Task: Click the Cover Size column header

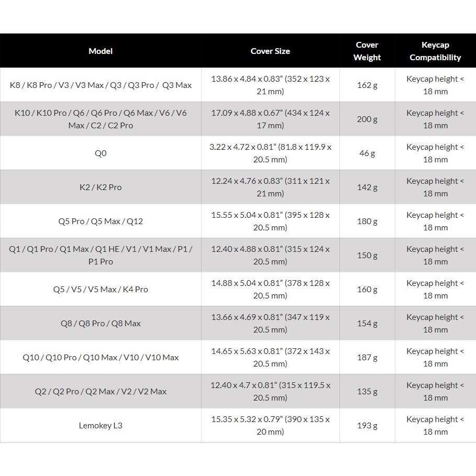Action: pyautogui.click(x=270, y=51)
